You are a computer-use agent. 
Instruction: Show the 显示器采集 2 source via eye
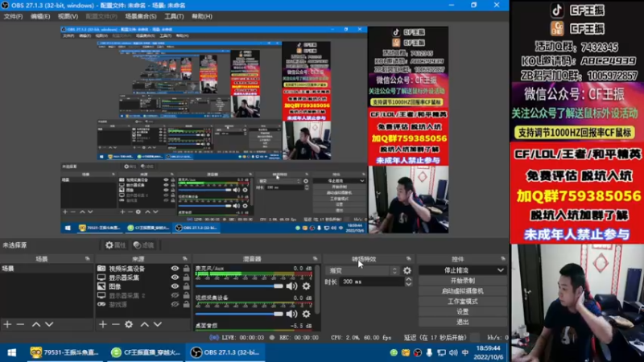click(175, 295)
